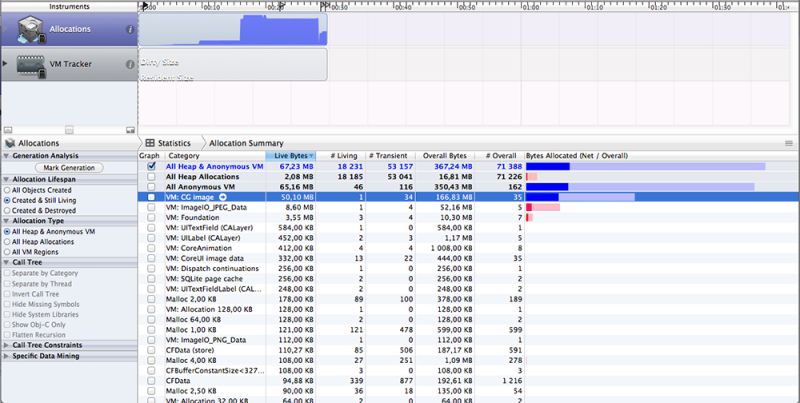Open the Allocations detail breadcrumb
800x403 pixels.
39,143
